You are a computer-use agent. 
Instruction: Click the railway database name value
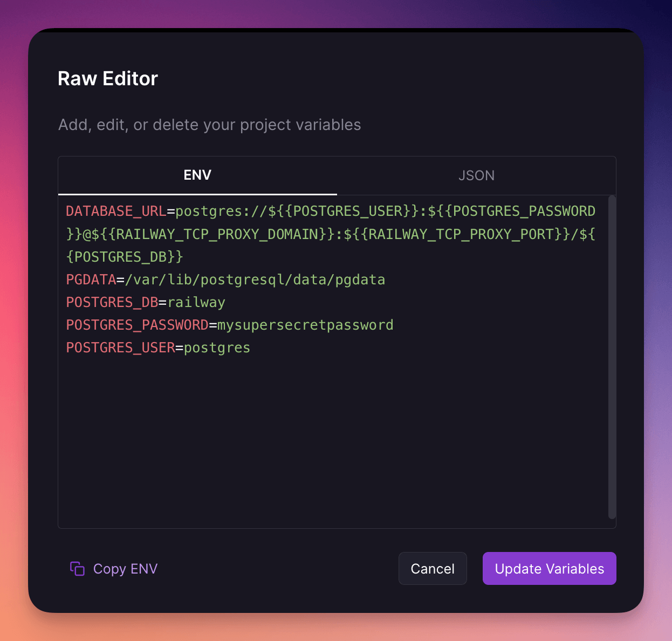(x=196, y=302)
